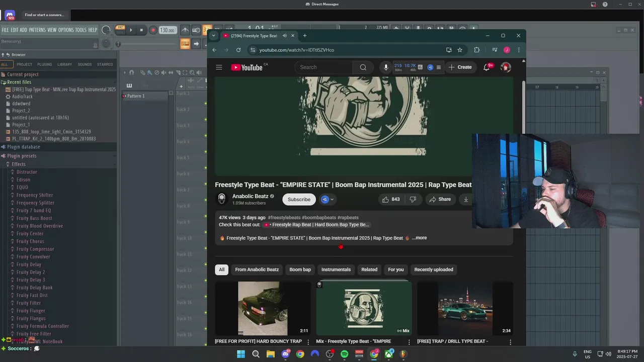Click the FL Studio play button
This screenshot has height=362, width=644.
[x=131, y=30]
